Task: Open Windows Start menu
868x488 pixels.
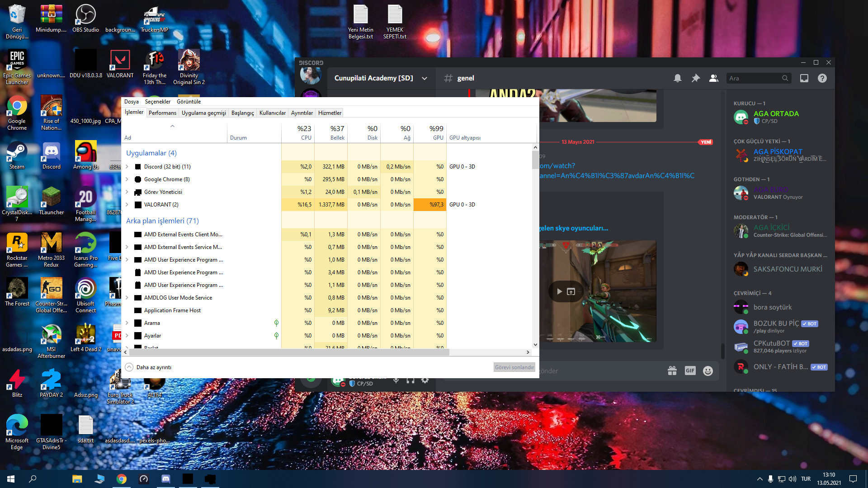Action: tap(11, 479)
